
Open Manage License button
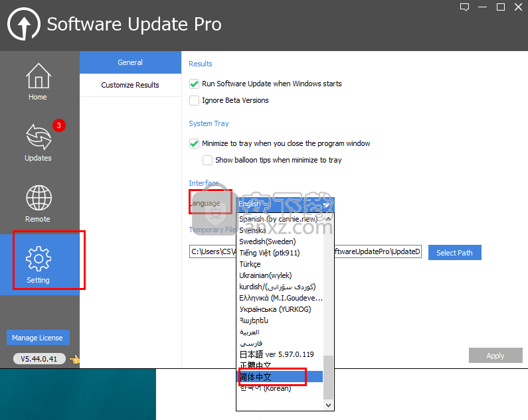point(38,338)
